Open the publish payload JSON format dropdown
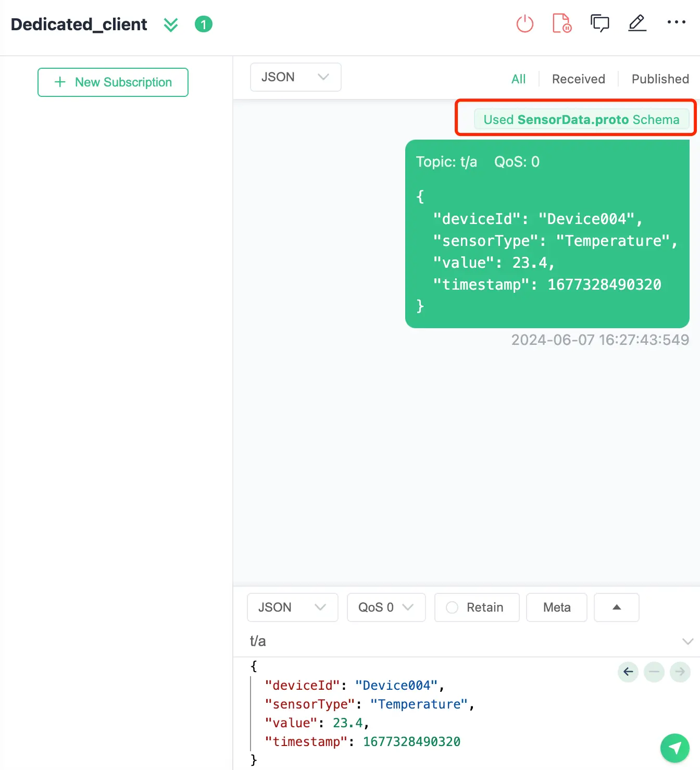Screen dimensions: 700x770 point(292,607)
